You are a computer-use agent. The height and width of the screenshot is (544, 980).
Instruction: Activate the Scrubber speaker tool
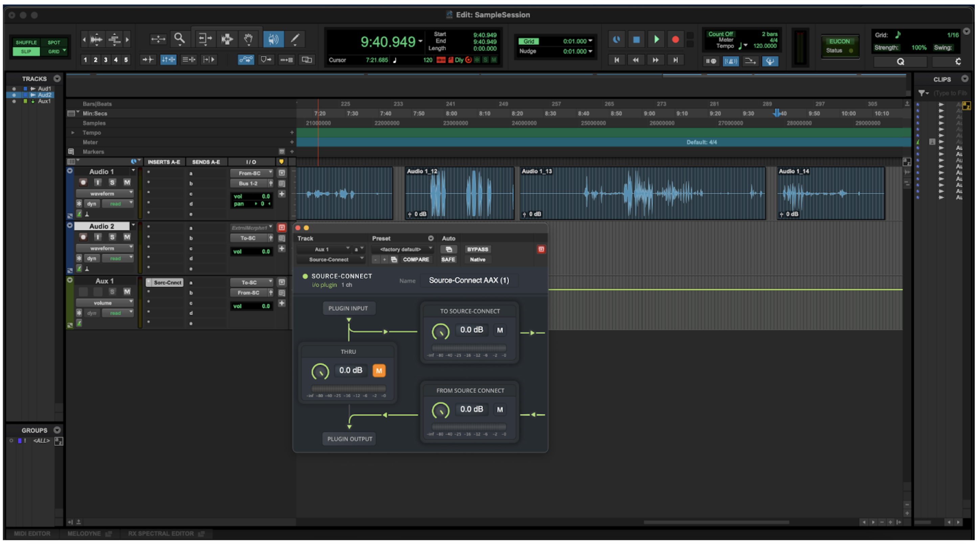tap(273, 39)
